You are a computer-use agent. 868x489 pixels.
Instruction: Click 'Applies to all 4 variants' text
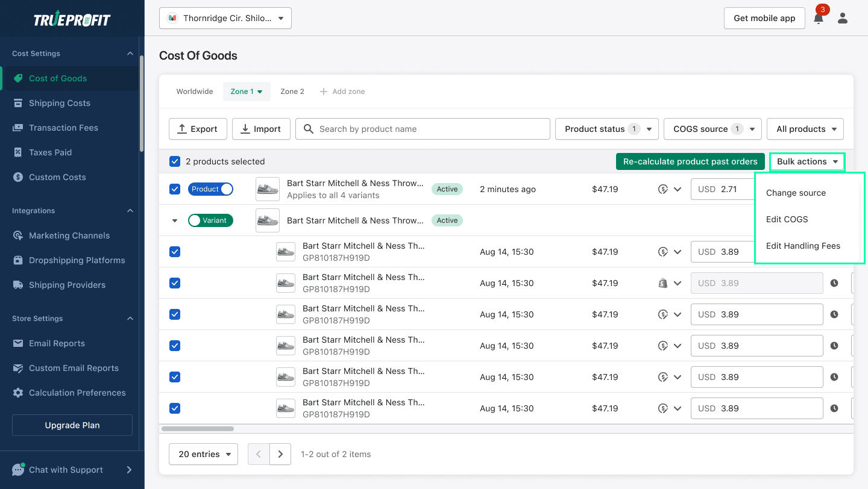click(333, 195)
